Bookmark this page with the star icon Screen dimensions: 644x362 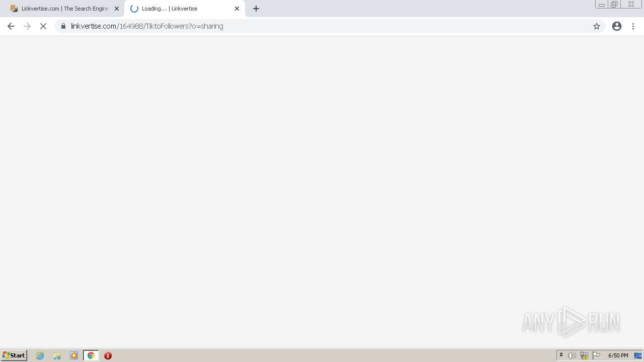597,26
